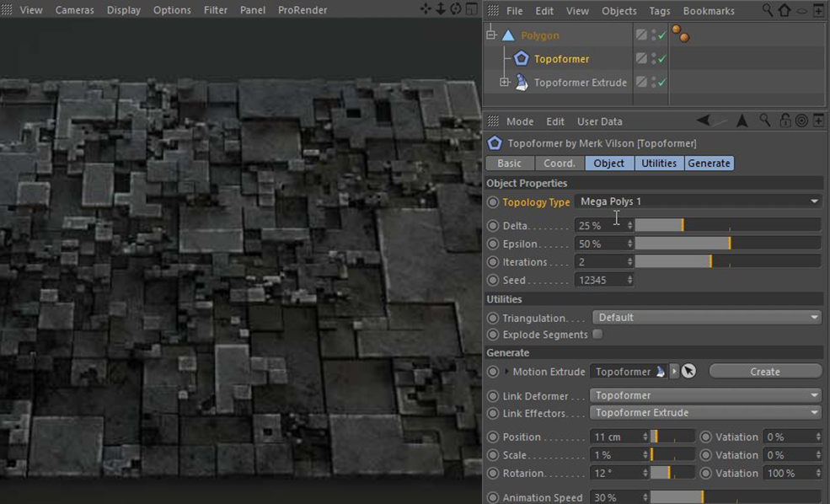
Task: Expand the Topoformer Extrude tree item
Action: point(506,82)
